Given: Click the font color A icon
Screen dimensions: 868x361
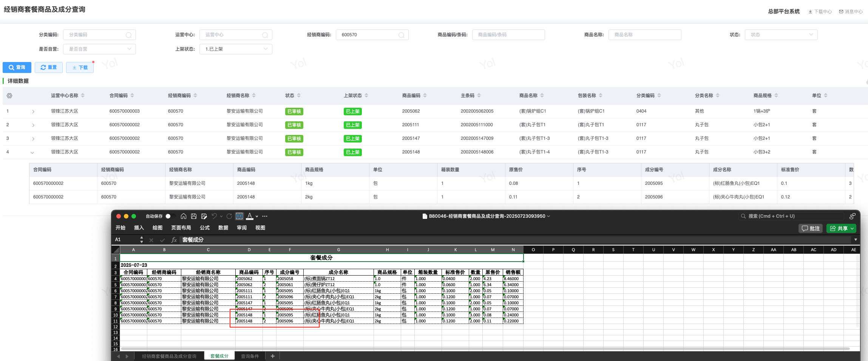Looking at the screenshot, I should [x=249, y=216].
